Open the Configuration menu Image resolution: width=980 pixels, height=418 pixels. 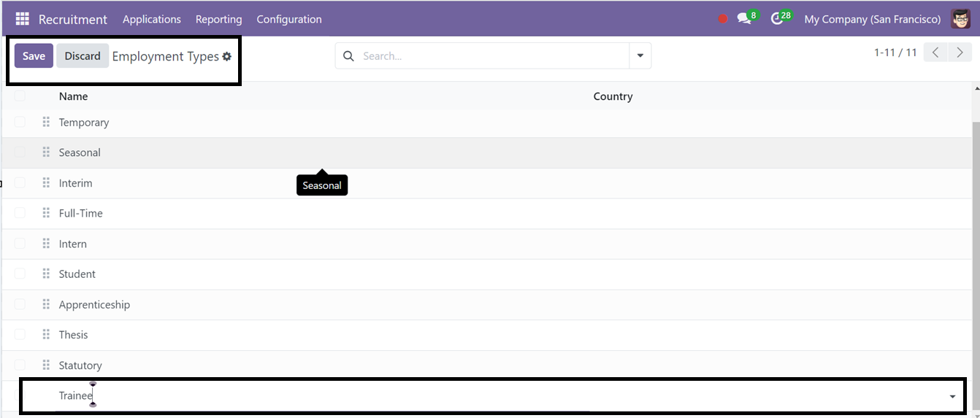pos(289,19)
